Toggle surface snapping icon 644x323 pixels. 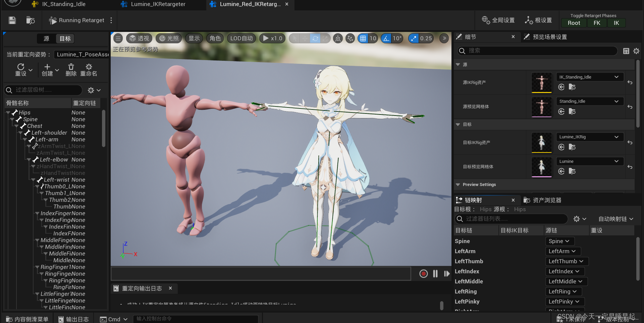click(x=350, y=39)
